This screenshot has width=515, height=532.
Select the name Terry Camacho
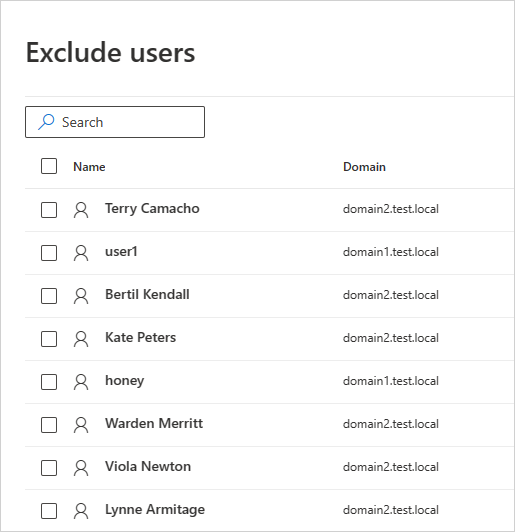(152, 209)
